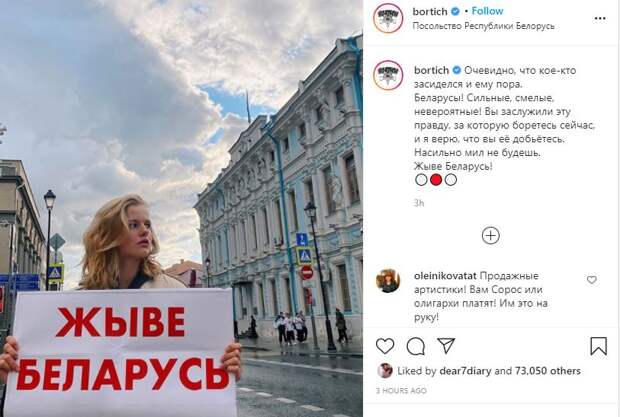Click the Follow link next to bortich
620x417 pixels.
click(487, 11)
